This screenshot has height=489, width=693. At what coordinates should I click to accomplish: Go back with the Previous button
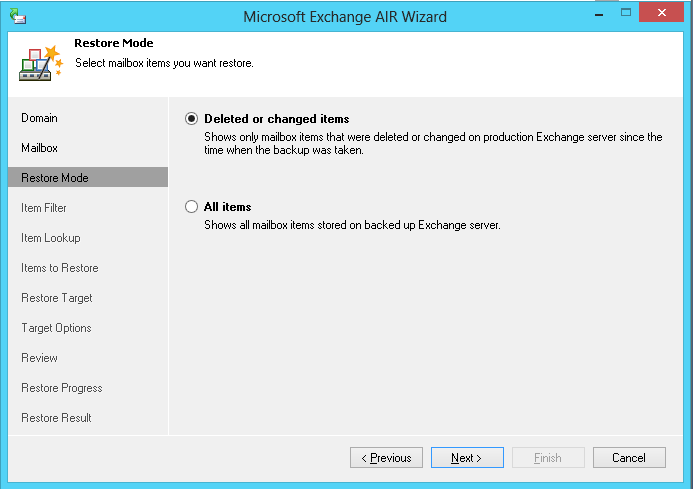[x=386, y=458]
